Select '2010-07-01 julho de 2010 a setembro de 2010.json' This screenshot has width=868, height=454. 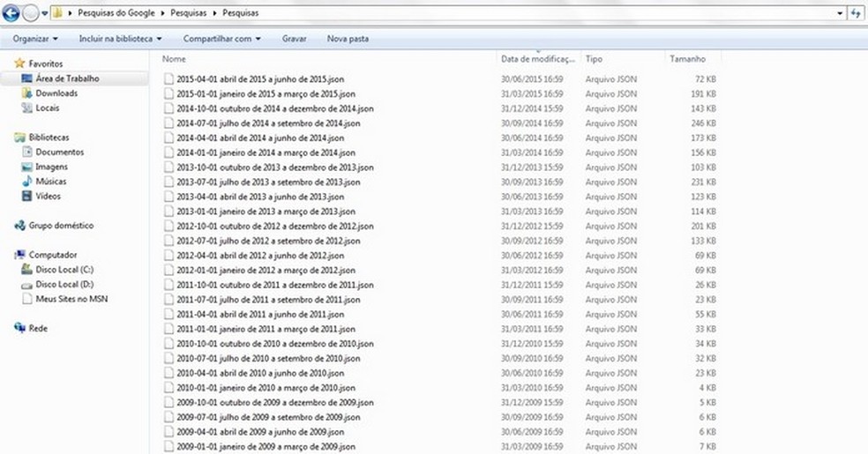point(268,358)
